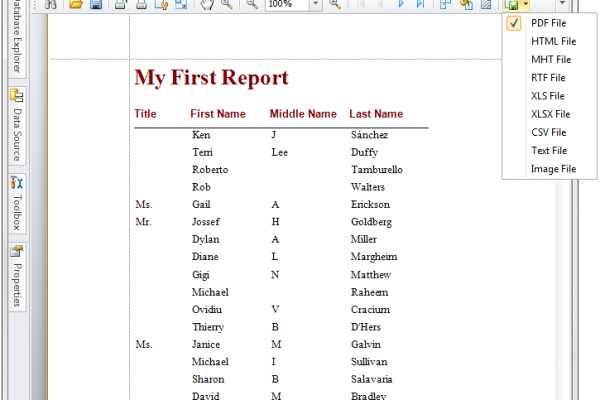Viewport: 600px width, 400px height.
Task: Click the Save document disk icon
Action: pyautogui.click(x=96, y=4)
